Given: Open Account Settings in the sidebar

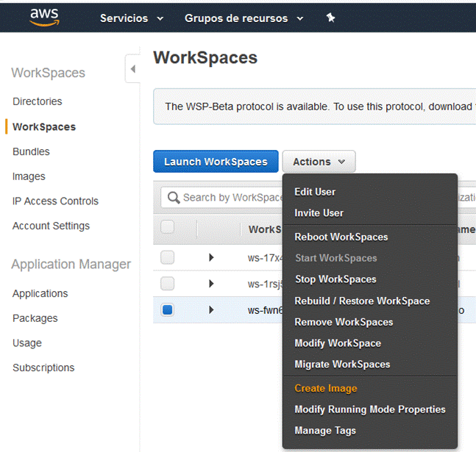Looking at the screenshot, I should [51, 226].
